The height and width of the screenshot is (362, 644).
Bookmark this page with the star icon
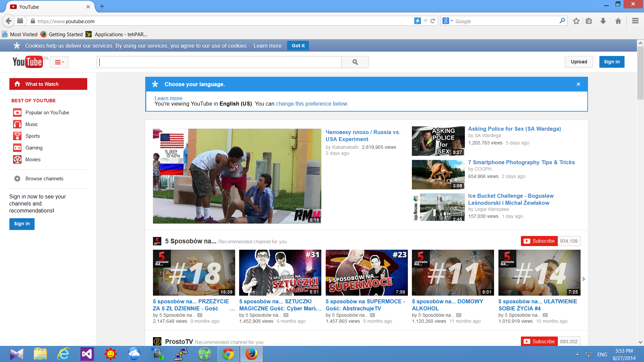(576, 21)
